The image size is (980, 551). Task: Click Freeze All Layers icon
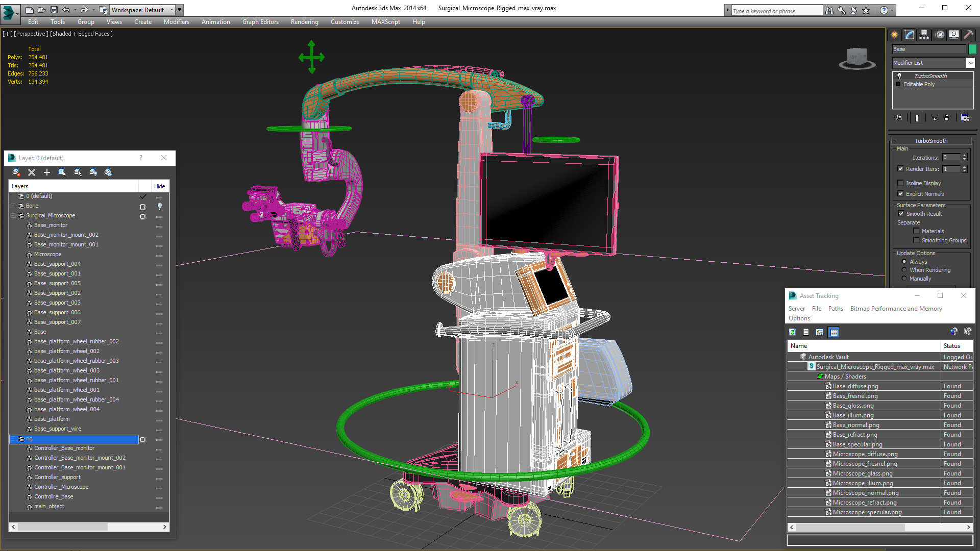[108, 172]
